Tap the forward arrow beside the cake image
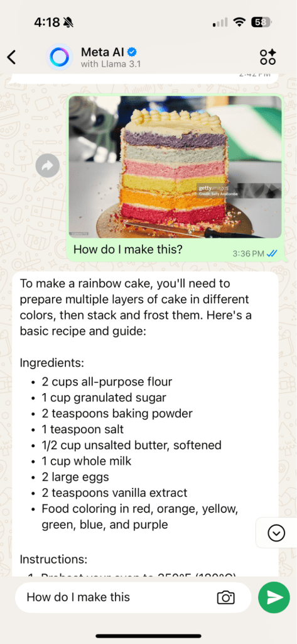 point(47,165)
